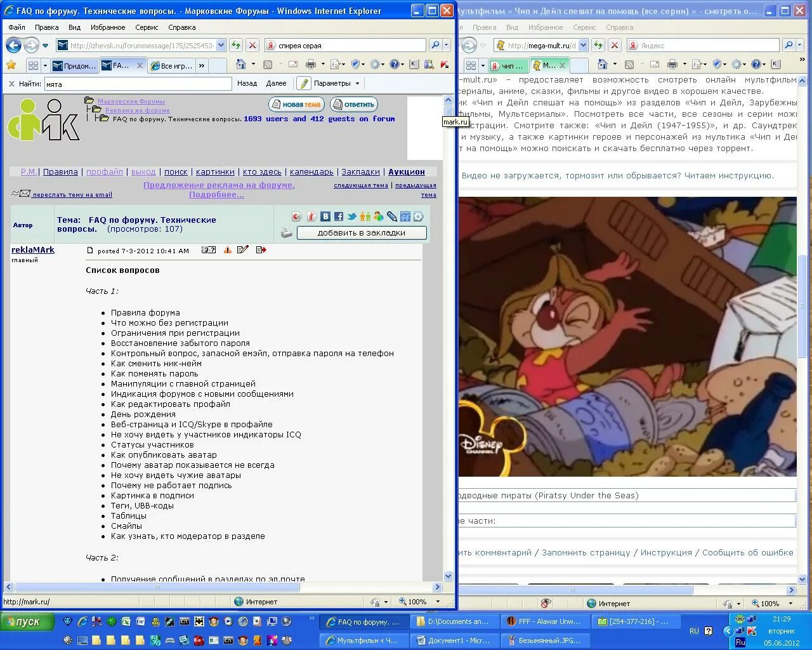Image resolution: width=812 pixels, height=650 pixels.
Task: Click the Home icon in forum window toolbar
Action: click(240, 64)
